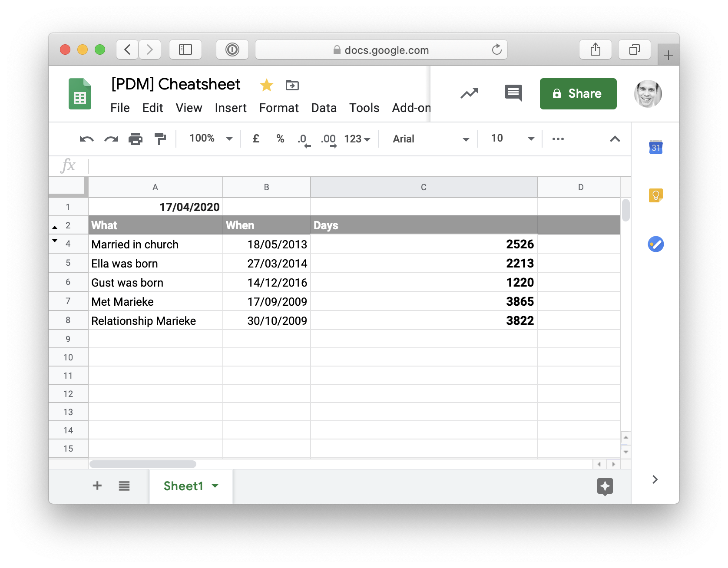Viewport: 728px width, 568px height.
Task: Collapse the side panel with arrow
Action: point(655,479)
